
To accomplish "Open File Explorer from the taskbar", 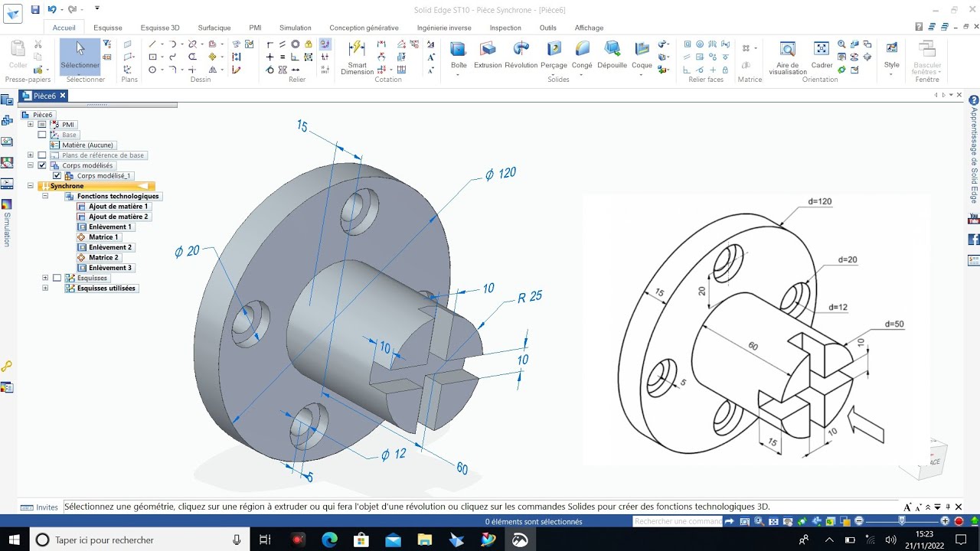I will tap(424, 540).
